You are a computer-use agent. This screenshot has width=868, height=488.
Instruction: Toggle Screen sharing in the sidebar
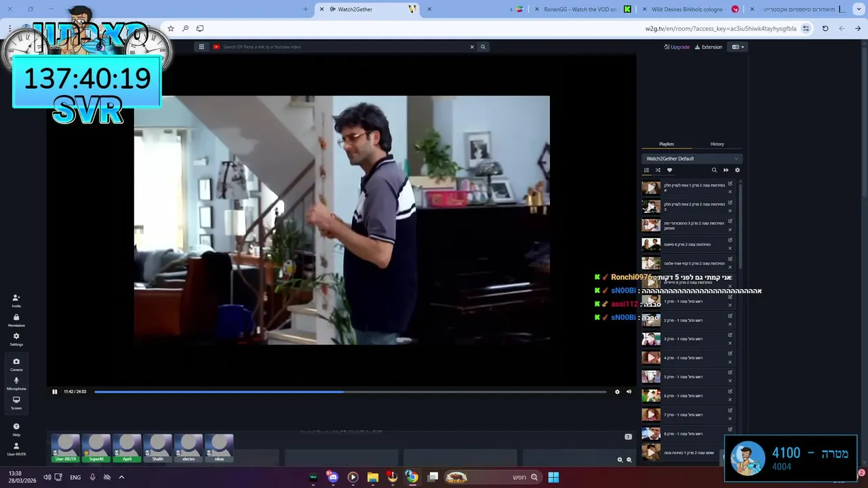click(16, 403)
